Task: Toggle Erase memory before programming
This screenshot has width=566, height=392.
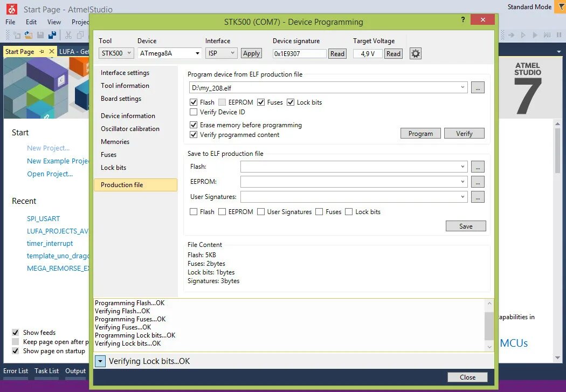Action: pos(194,125)
